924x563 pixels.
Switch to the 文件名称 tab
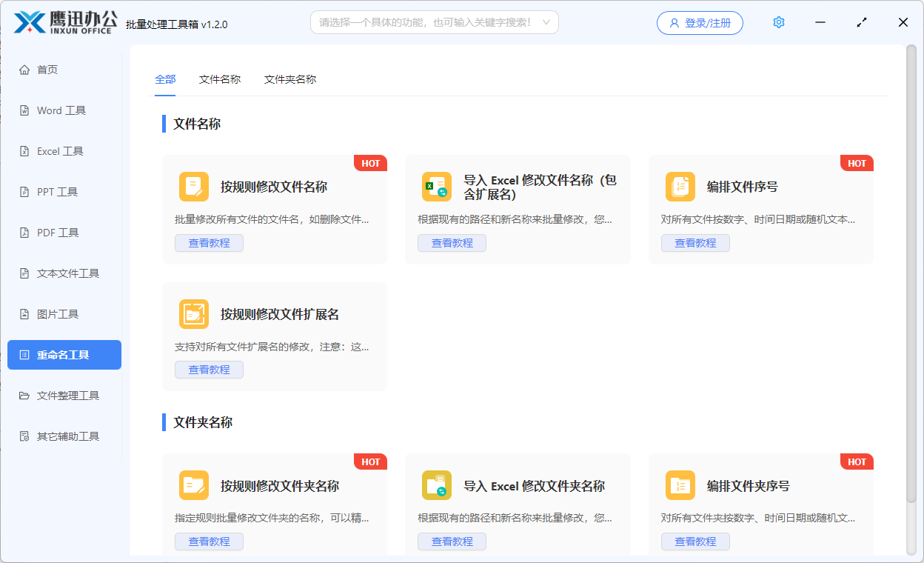click(220, 79)
